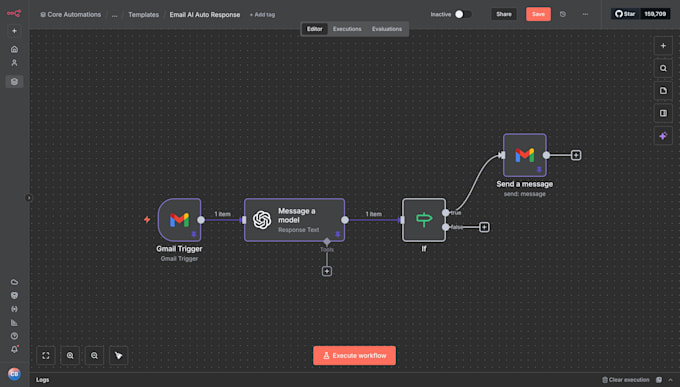
Task: Click the plus icon in left sidebar
Action: point(14,31)
